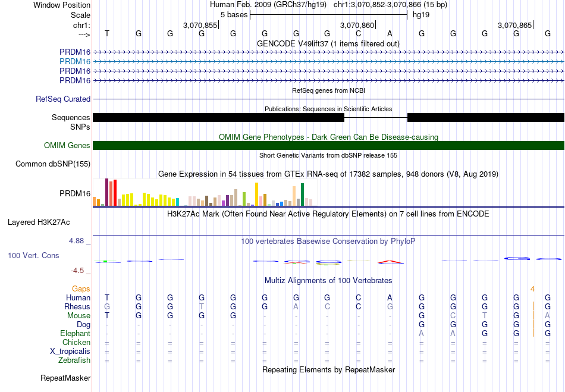Click the 'Zebrafish' alignment row label

tap(74, 360)
